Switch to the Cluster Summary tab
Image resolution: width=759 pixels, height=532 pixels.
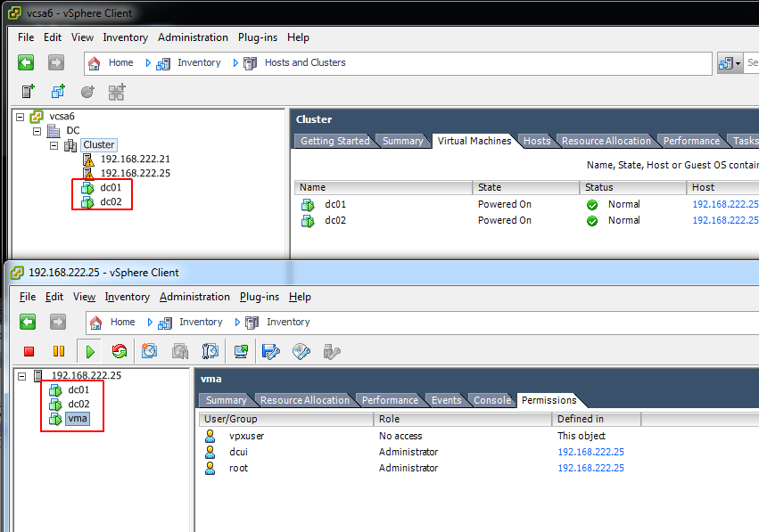pyautogui.click(x=403, y=141)
